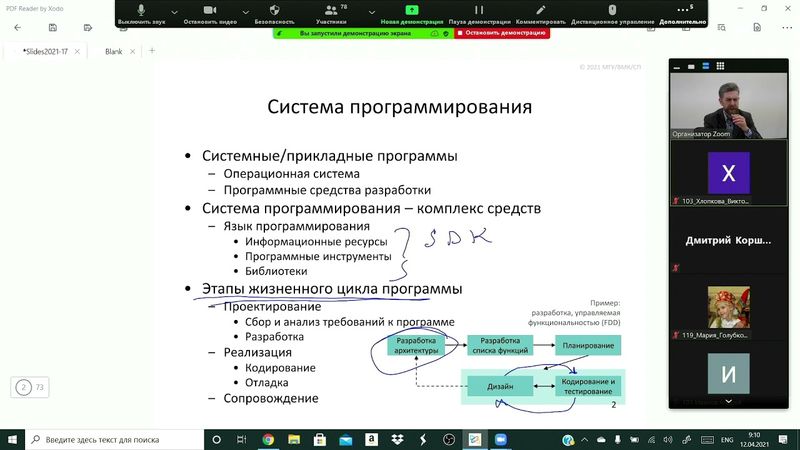This screenshot has height=450, width=800.
Task: Open Xodo search in document icon
Action: click(721, 28)
